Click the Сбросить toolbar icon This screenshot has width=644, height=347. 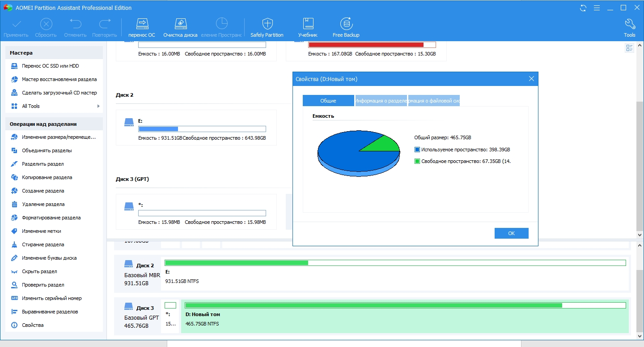pyautogui.click(x=46, y=28)
